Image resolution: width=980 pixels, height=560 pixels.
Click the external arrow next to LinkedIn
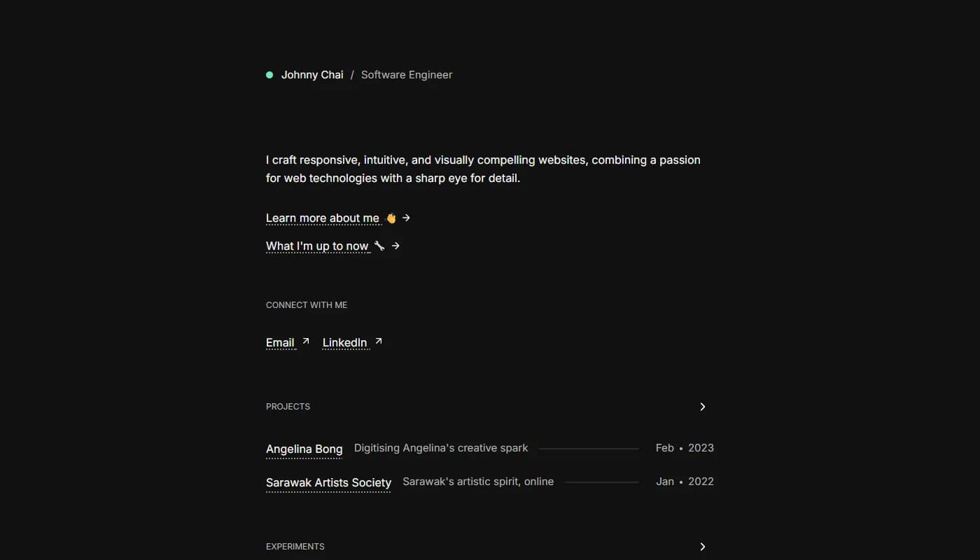[x=379, y=341]
